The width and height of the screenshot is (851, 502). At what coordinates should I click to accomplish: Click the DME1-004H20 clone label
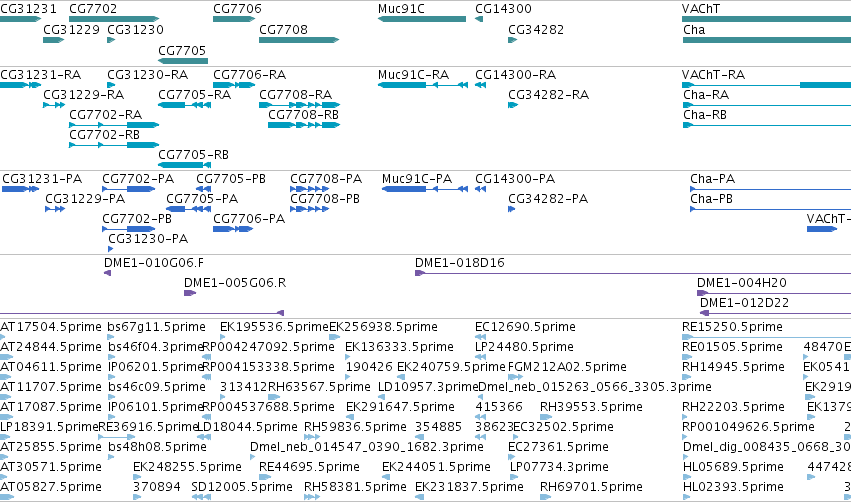pos(741,283)
